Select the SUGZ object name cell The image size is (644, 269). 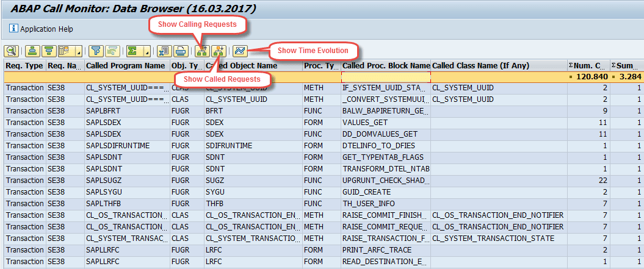[253, 181]
